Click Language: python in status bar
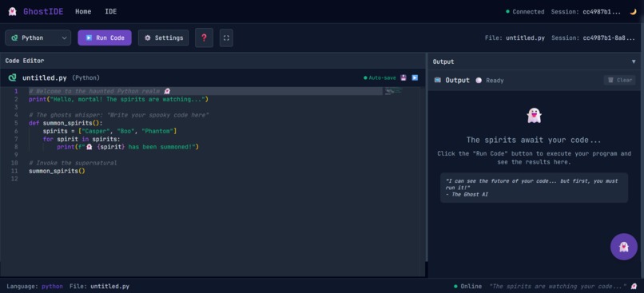 [35, 286]
